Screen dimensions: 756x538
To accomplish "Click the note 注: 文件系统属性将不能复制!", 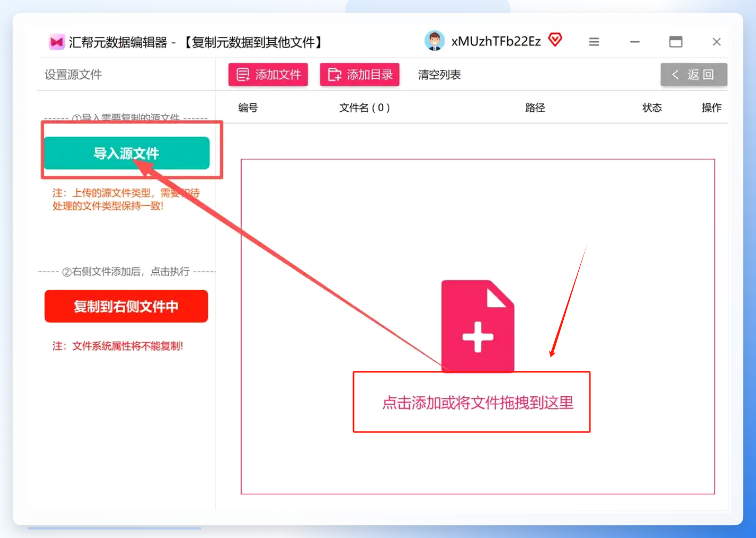I will (118, 346).
